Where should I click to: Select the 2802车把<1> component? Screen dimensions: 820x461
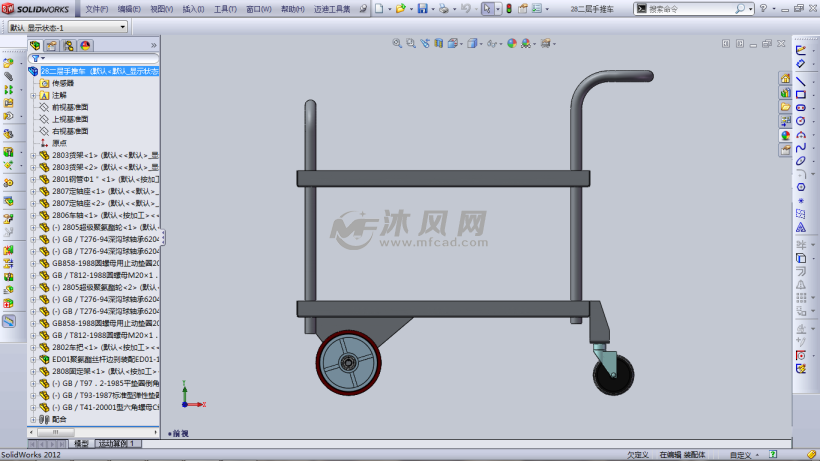(105, 348)
